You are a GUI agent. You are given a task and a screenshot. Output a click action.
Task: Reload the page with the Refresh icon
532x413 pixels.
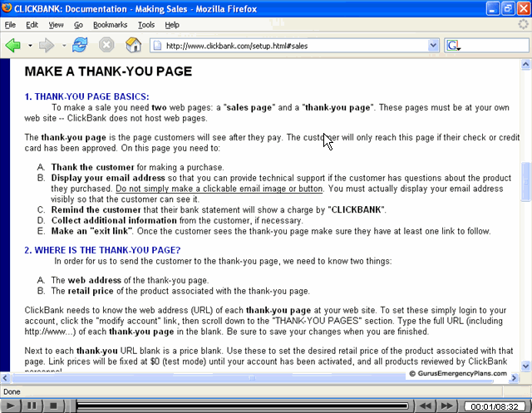(80, 45)
